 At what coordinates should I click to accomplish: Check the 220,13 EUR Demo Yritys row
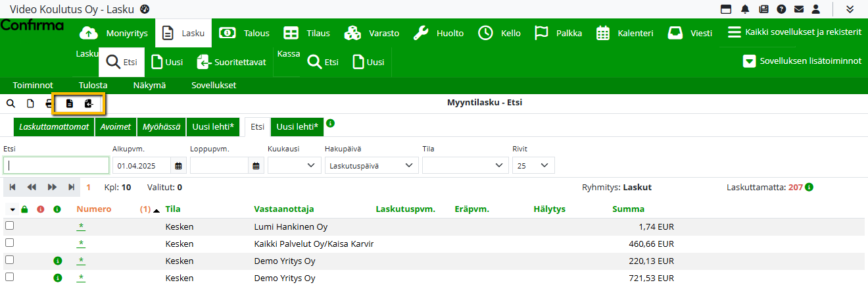pos(9,261)
